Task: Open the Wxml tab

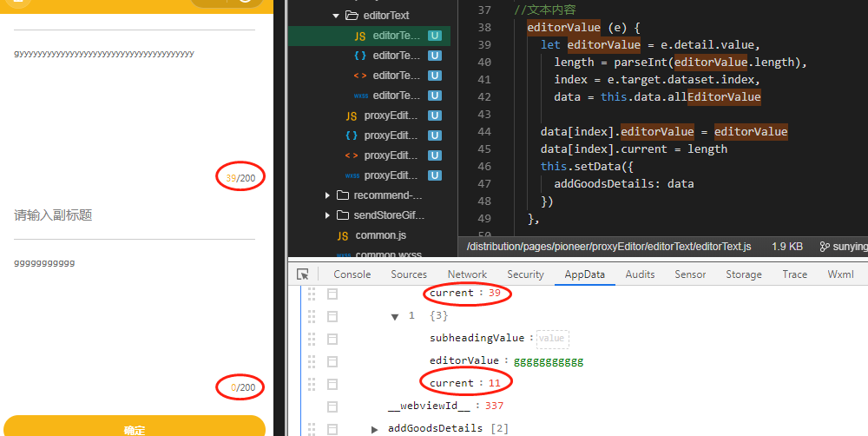Action: point(840,274)
